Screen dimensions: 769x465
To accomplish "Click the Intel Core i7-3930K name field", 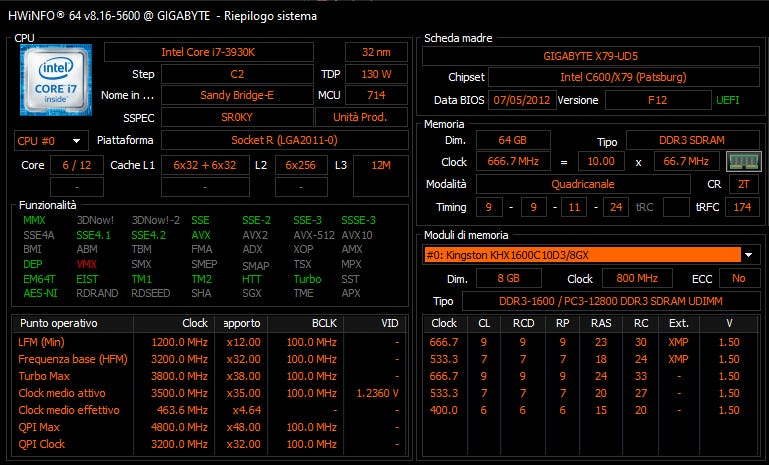I will pos(219,51).
